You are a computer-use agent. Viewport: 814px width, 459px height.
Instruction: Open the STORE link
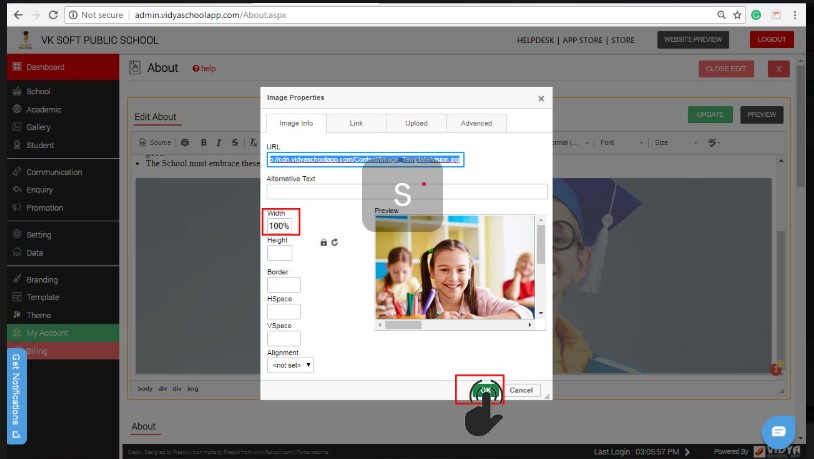[x=623, y=40]
